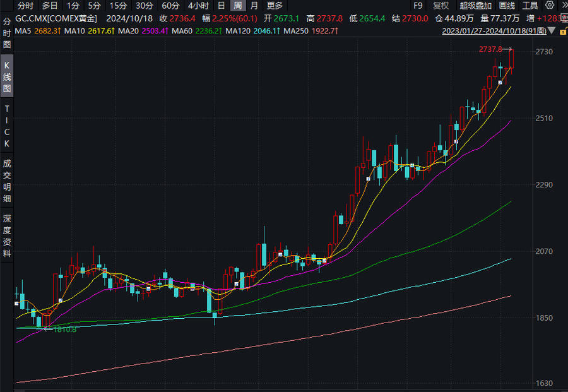This screenshot has width=568, height=392.
Task: Open the 工具 tools menu
Action: tap(530, 6)
